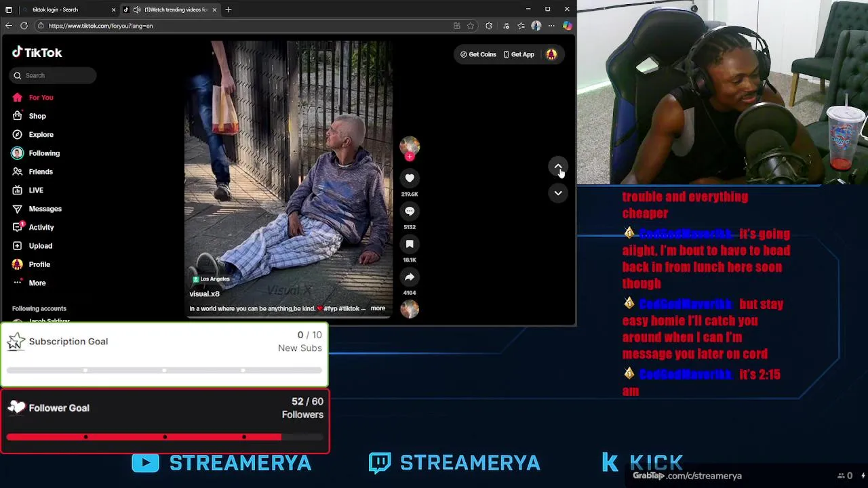Click the Following accounts heading
This screenshot has width=868, height=488.
39,308
